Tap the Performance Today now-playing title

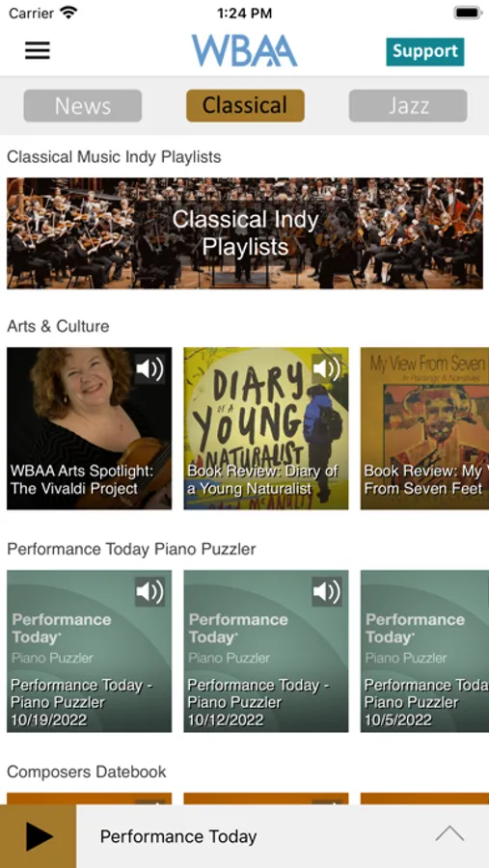pos(178,836)
